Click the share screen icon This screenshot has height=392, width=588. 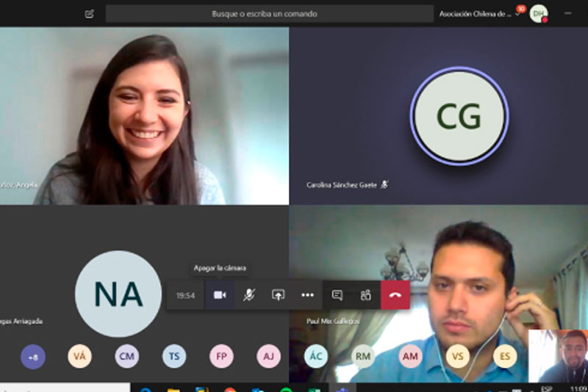278,295
